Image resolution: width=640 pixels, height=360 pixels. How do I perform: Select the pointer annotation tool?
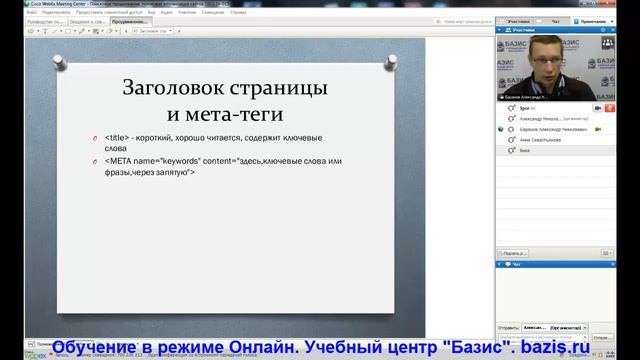(31, 31)
